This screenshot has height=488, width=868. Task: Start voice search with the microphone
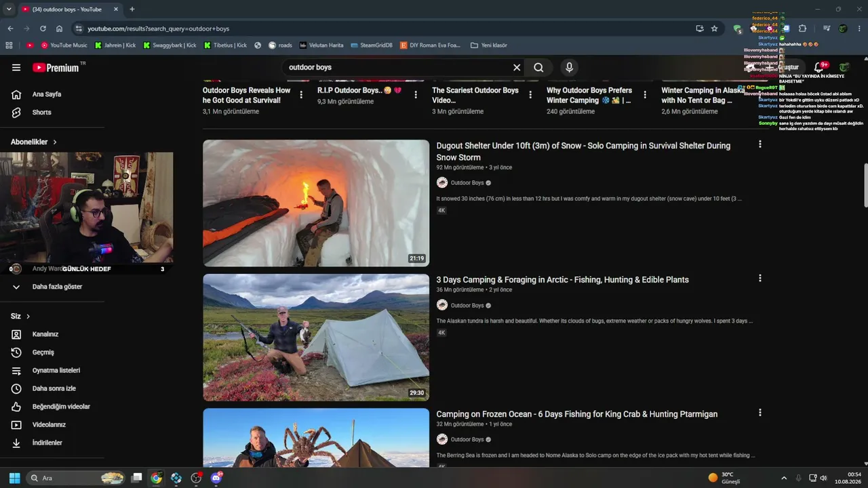tap(570, 68)
